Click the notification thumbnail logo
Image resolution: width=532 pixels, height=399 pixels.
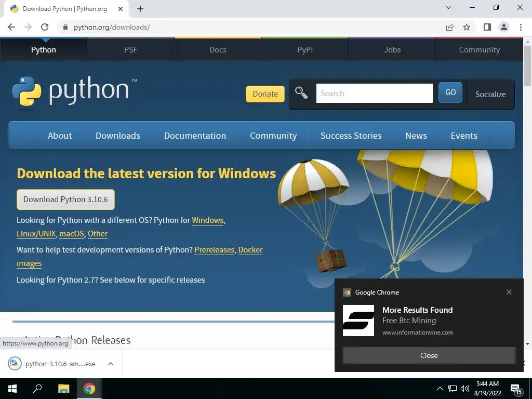pyautogui.click(x=358, y=321)
